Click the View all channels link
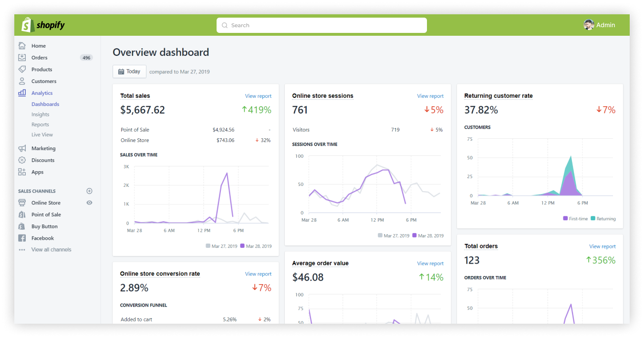 (x=51, y=250)
